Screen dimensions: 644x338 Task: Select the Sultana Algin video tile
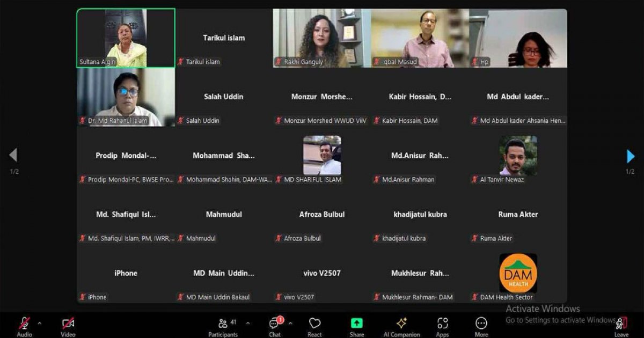126,38
